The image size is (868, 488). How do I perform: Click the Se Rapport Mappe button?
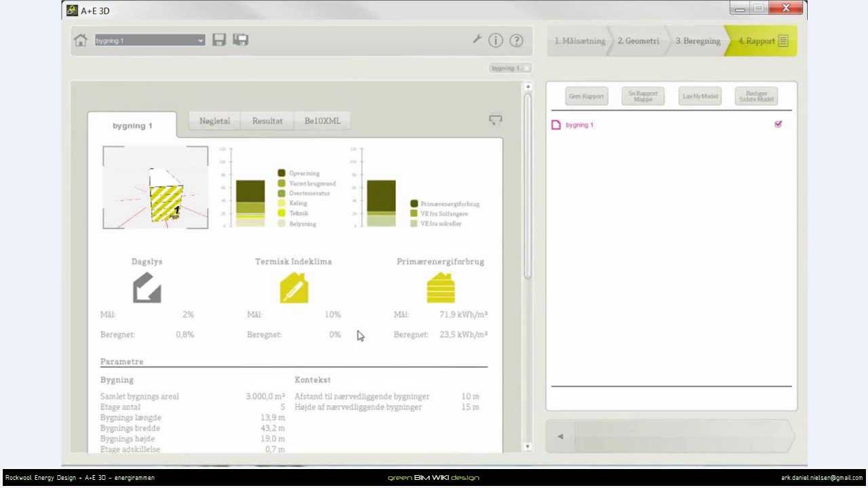[x=643, y=96]
